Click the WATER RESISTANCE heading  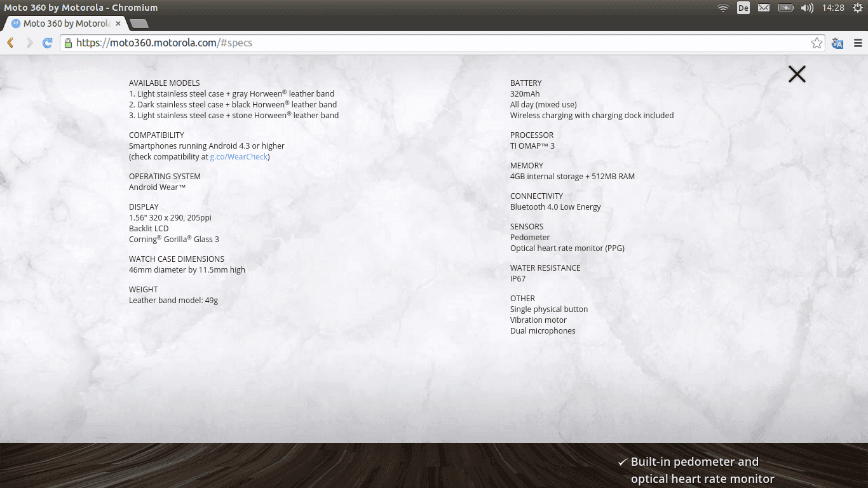(545, 268)
